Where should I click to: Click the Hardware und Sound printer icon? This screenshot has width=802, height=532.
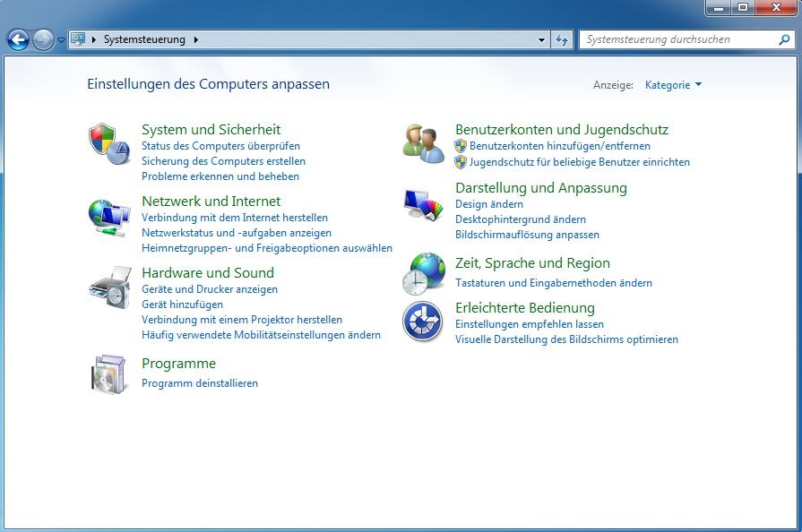[110, 287]
